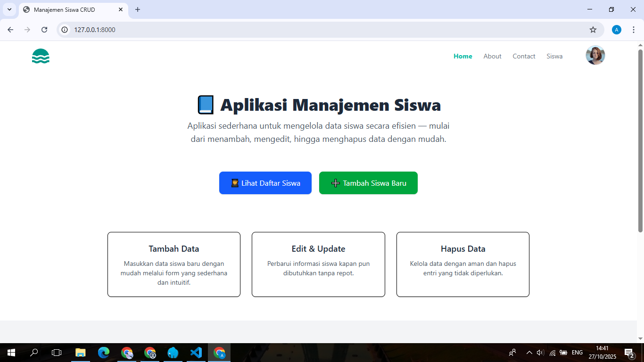Image resolution: width=644 pixels, height=362 pixels.
Task: Expand the tab search dropdown
Action: click(9, 9)
